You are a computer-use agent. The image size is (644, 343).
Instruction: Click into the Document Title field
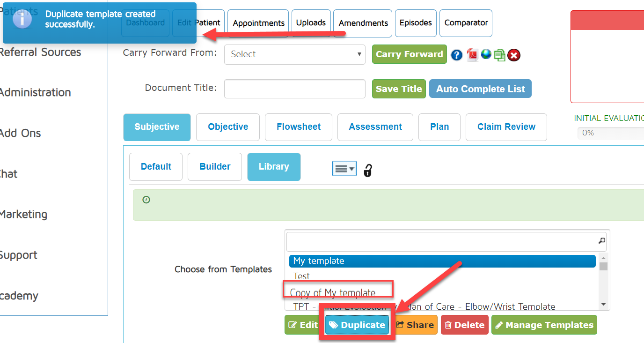pos(294,89)
